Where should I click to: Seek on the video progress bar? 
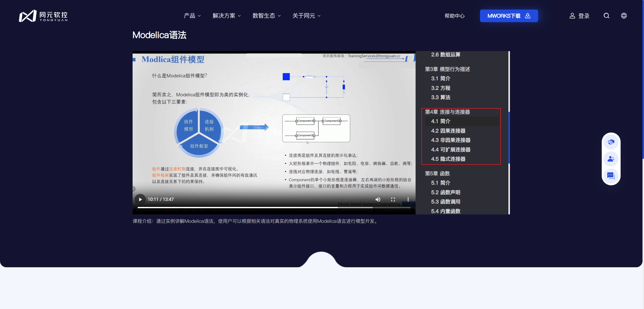coord(274,207)
